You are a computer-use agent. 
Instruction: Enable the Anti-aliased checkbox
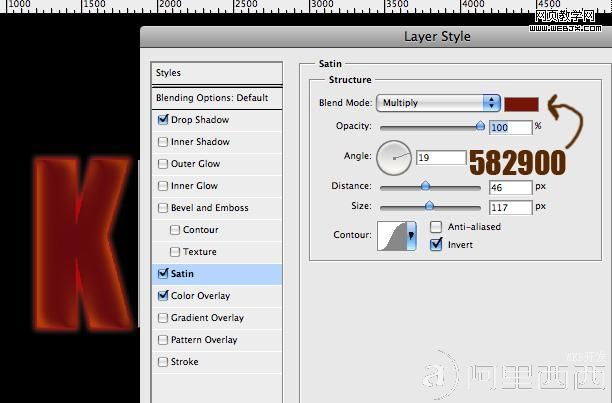tap(436, 227)
